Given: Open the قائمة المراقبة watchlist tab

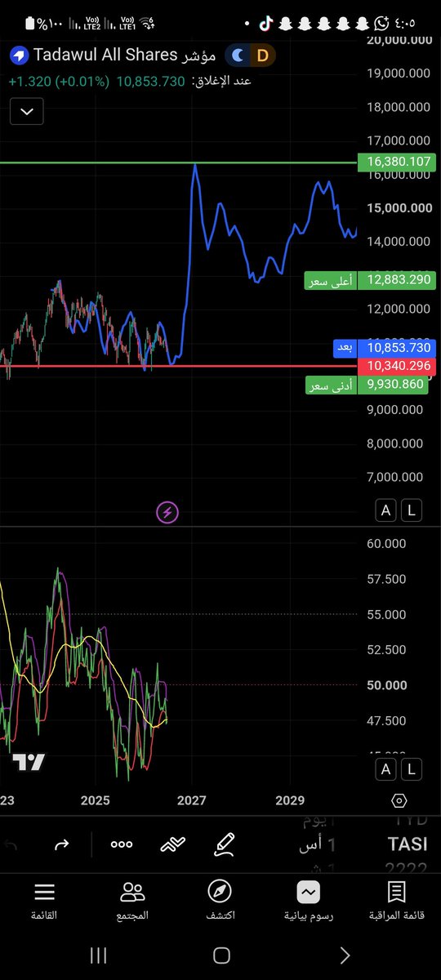Looking at the screenshot, I should [396, 901].
